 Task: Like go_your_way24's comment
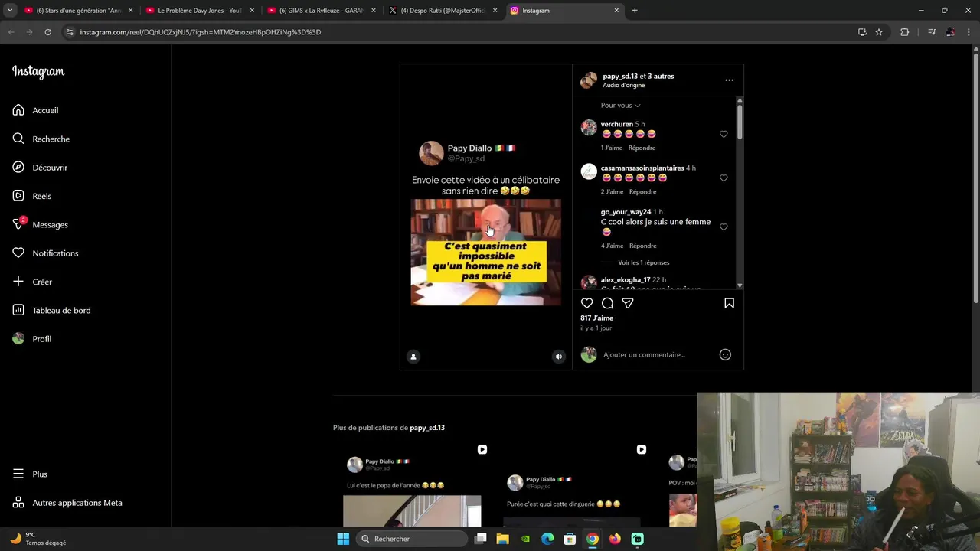724,227
